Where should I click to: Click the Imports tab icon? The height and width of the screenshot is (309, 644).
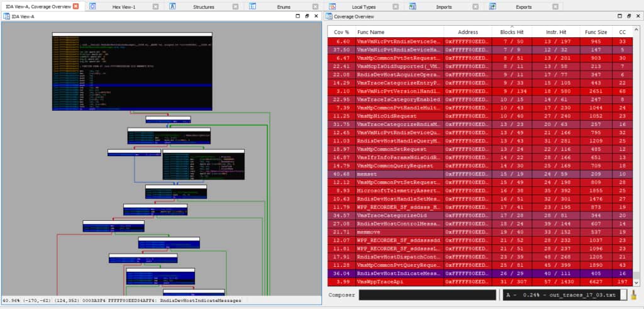(412, 6)
